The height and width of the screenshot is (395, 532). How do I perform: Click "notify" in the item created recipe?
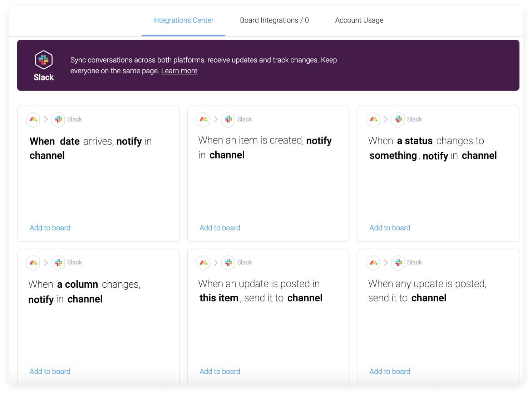click(x=319, y=141)
